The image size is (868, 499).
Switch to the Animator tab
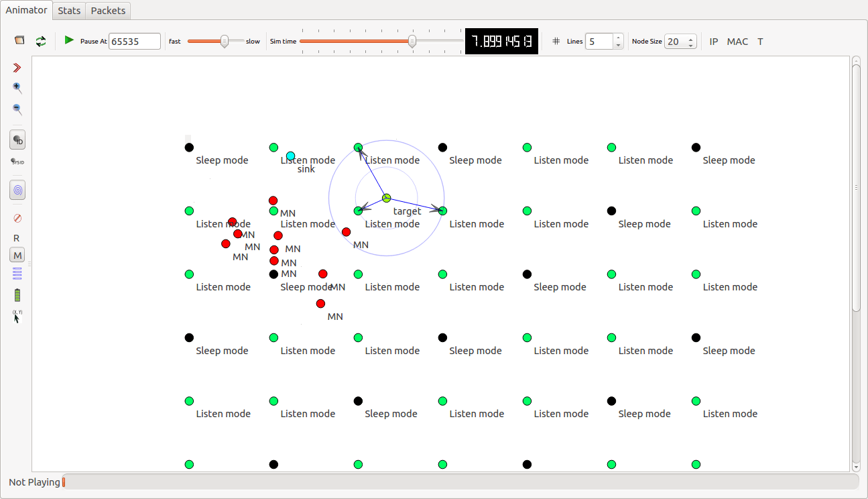27,10
